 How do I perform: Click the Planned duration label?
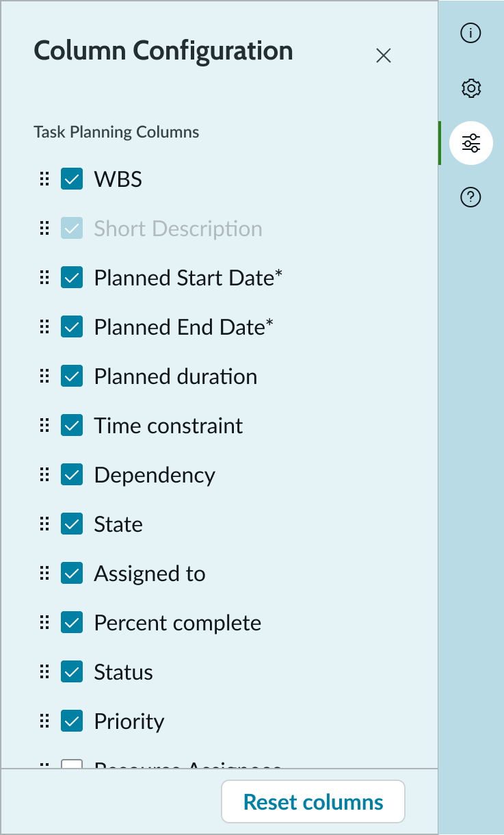click(176, 376)
